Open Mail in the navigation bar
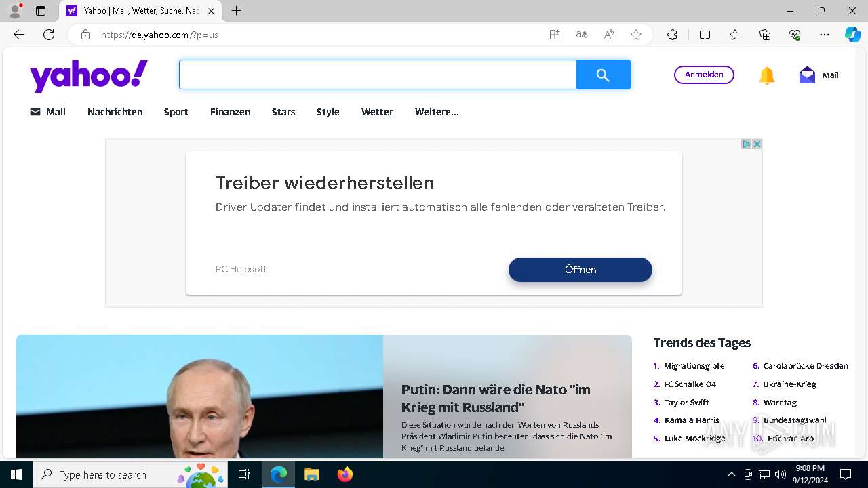The width and height of the screenshot is (868, 488). pos(47,112)
